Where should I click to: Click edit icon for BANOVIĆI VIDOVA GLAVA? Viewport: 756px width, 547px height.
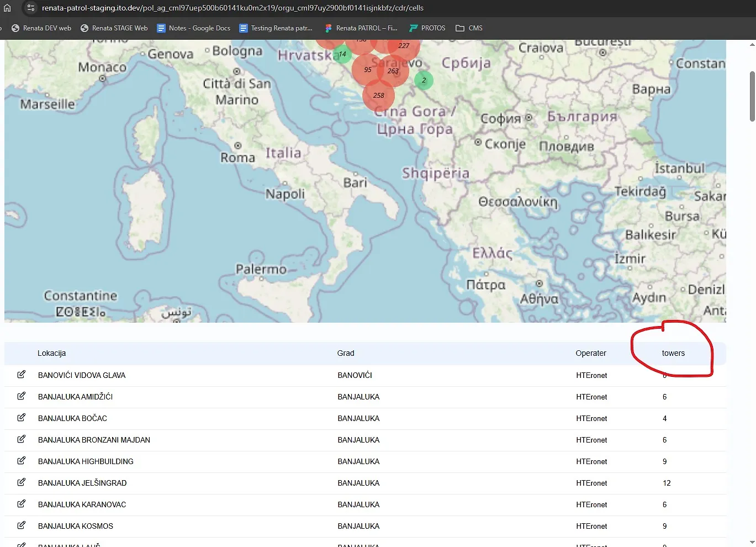[x=21, y=375]
